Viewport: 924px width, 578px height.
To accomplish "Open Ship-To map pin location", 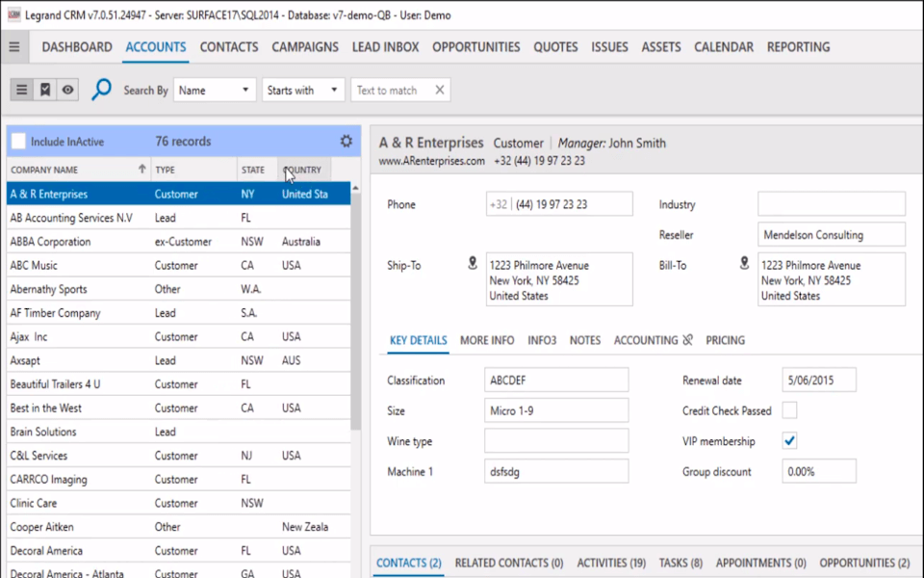I will pos(473,263).
